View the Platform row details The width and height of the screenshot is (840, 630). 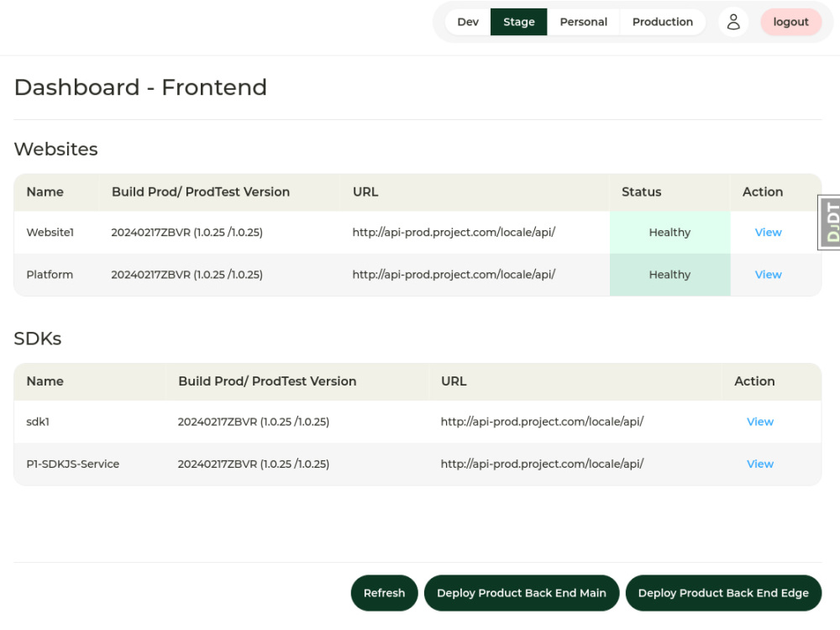pos(768,275)
